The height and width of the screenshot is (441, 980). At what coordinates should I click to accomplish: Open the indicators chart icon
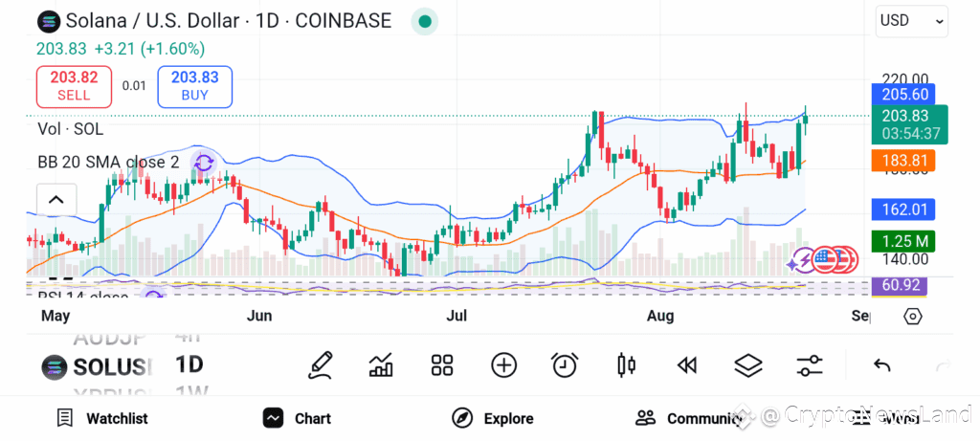pos(381,365)
